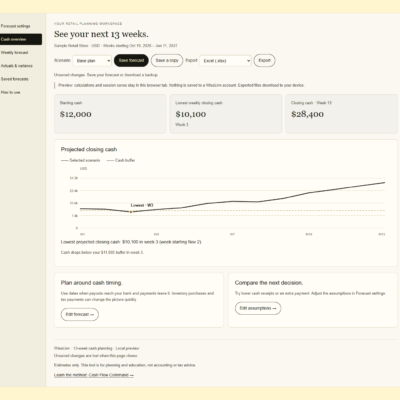Click the Starting cash label
This screenshot has height=400, width=400.
click(x=71, y=103)
